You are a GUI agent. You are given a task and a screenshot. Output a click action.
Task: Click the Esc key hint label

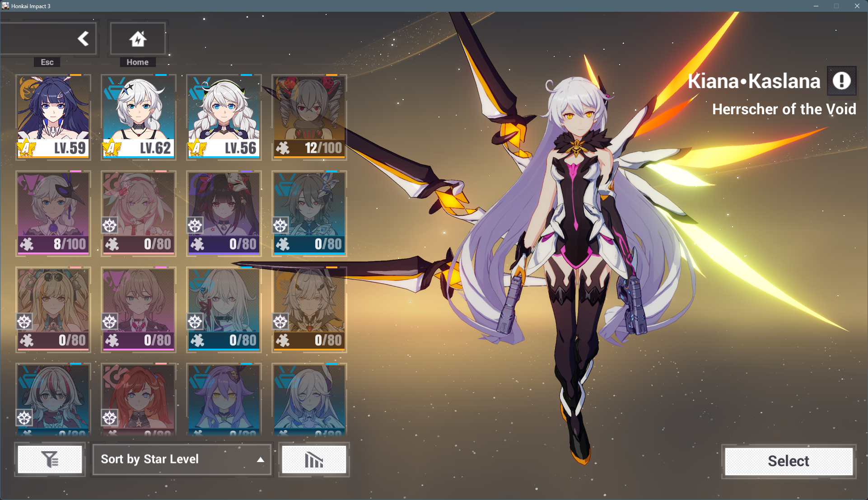47,62
